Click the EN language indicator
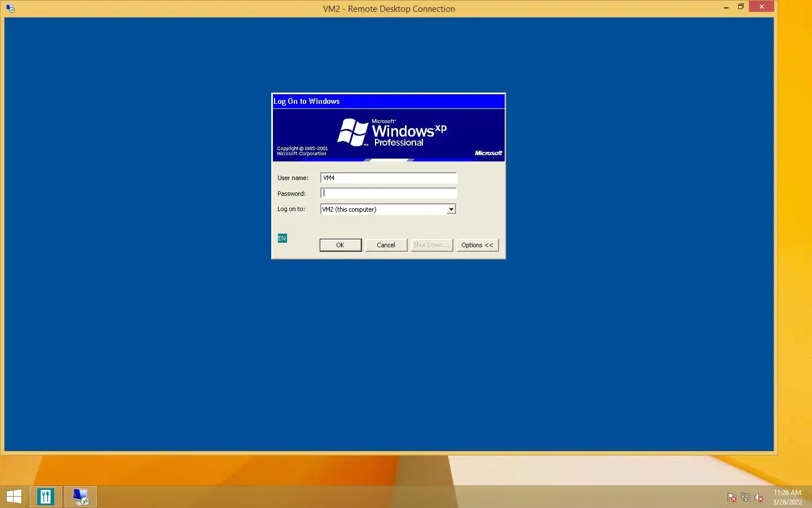This screenshot has width=812, height=508. (282, 238)
